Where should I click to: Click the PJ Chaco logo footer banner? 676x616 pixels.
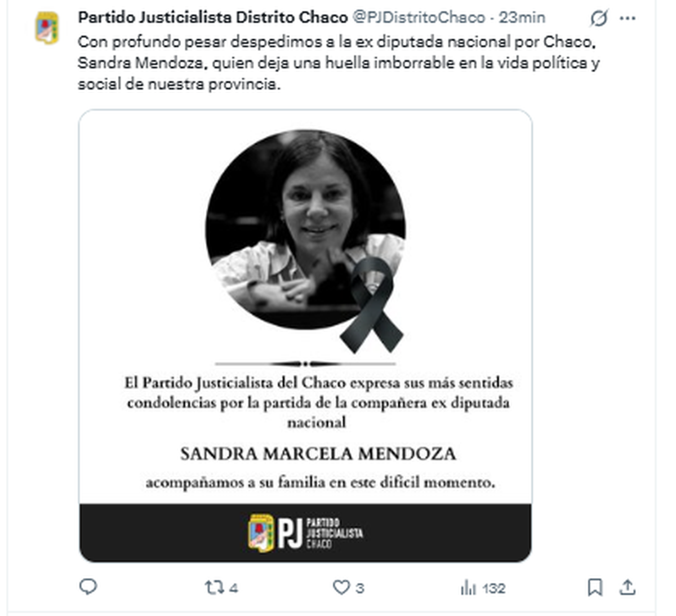tap(305, 533)
